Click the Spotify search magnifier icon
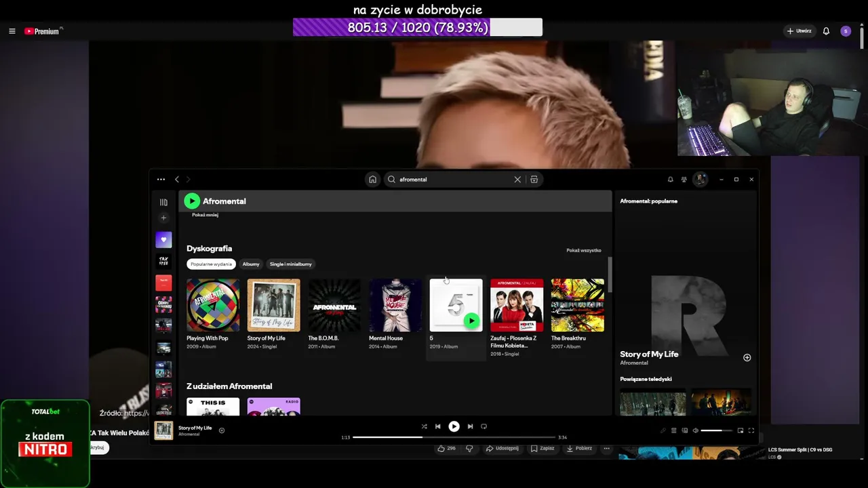 click(391, 180)
